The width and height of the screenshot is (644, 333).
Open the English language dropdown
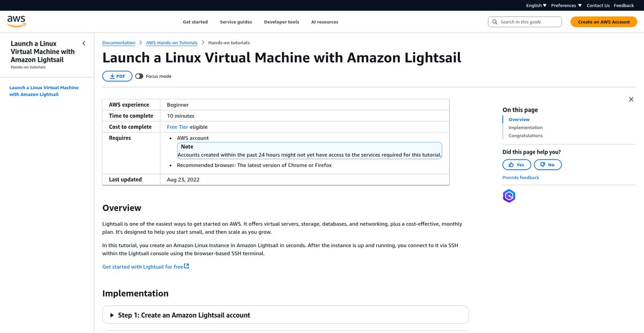(x=536, y=5)
